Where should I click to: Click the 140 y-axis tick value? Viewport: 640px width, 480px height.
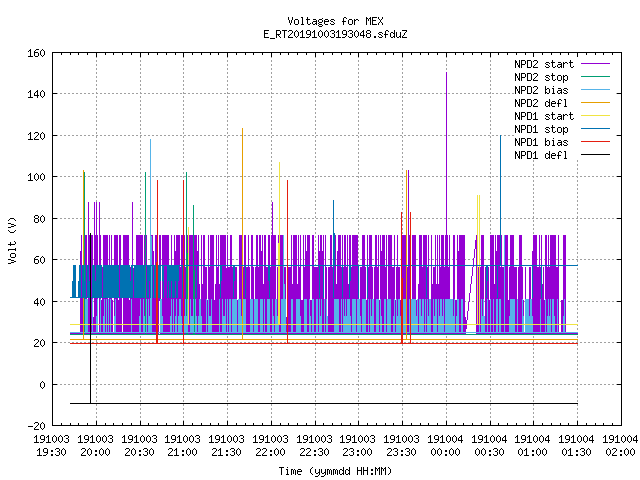click(x=36, y=94)
